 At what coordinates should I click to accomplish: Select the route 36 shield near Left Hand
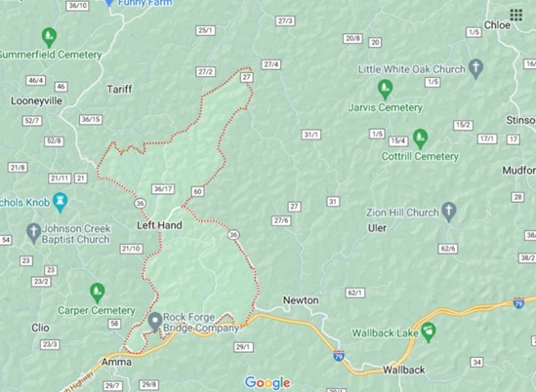(x=140, y=204)
